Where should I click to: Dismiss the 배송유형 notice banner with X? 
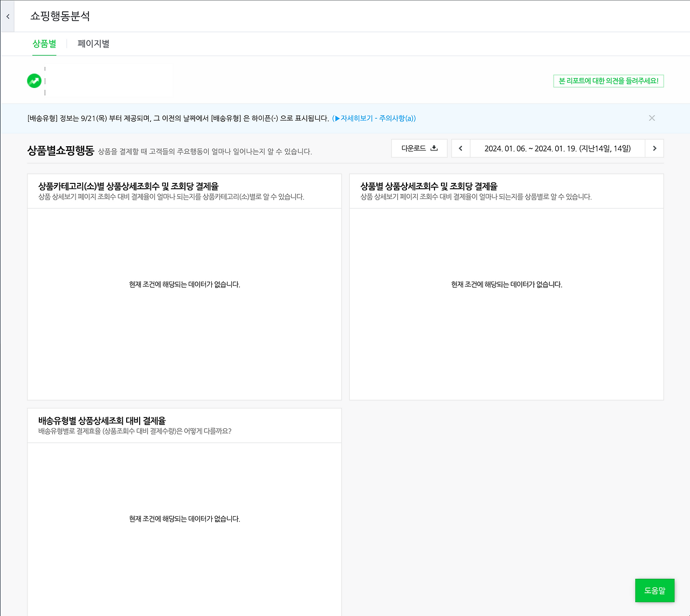(x=652, y=118)
